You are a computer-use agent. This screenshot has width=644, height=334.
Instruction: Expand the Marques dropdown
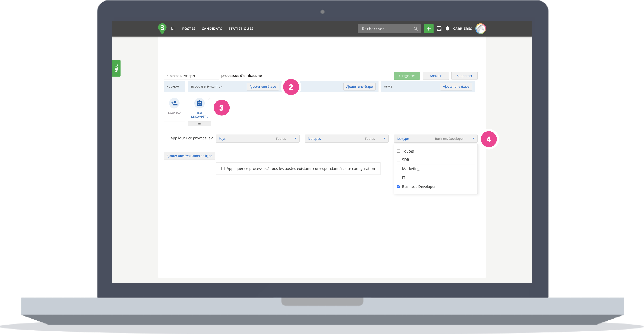pyautogui.click(x=347, y=138)
